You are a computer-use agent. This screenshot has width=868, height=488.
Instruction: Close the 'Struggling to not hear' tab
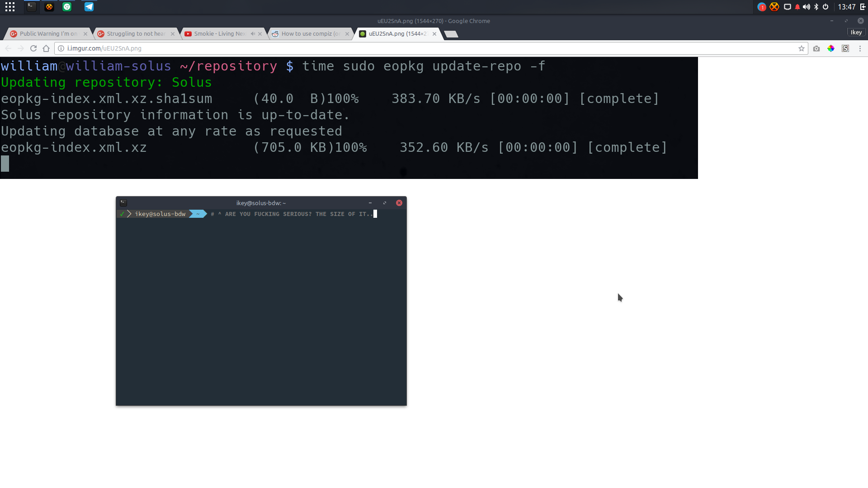tap(173, 34)
